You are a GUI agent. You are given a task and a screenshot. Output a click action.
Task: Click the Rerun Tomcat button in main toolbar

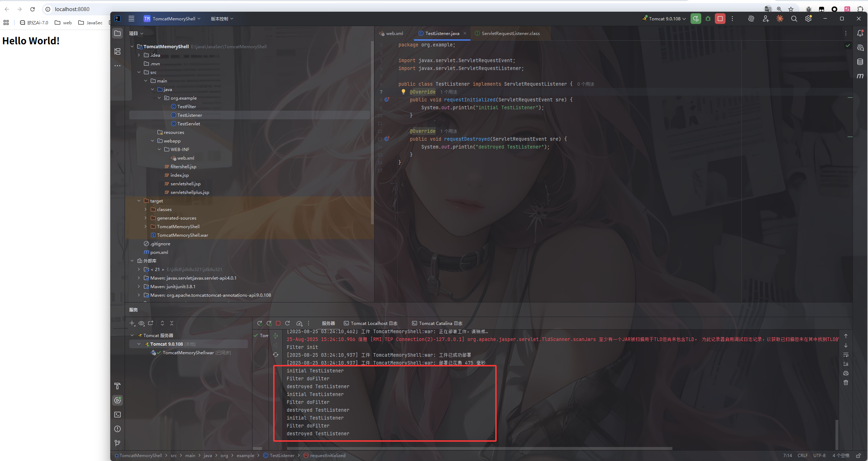pos(696,19)
